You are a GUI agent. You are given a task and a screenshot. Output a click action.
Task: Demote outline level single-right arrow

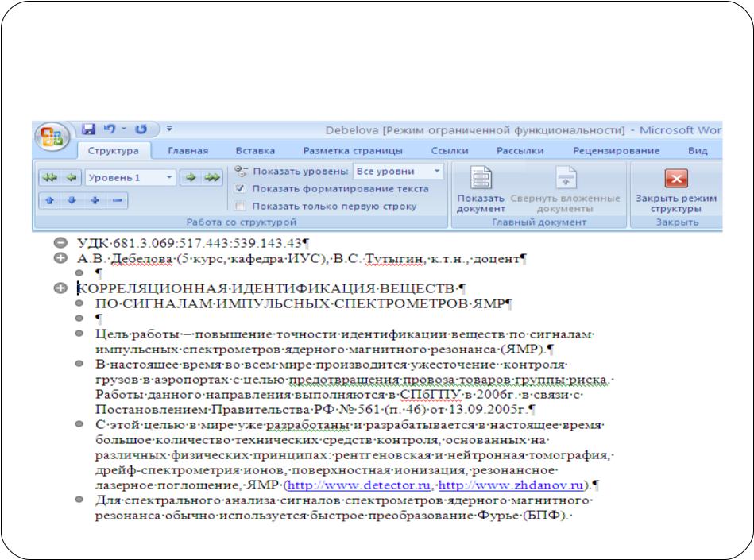coord(191,178)
